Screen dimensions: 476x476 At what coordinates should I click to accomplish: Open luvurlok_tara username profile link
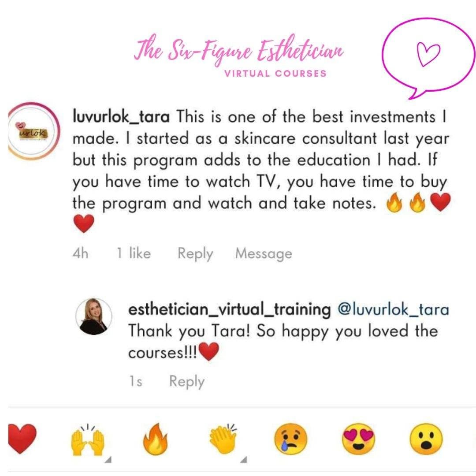121,116
